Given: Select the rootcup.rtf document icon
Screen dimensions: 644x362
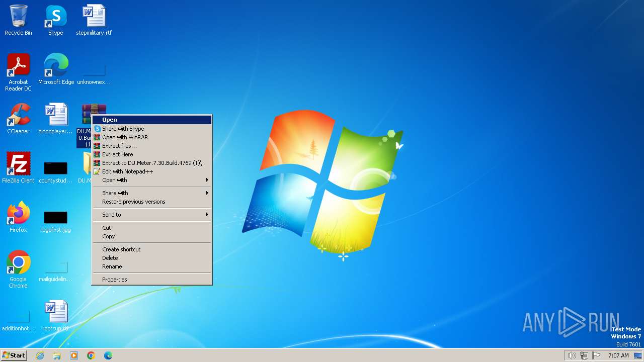Looking at the screenshot, I should coord(56,316).
